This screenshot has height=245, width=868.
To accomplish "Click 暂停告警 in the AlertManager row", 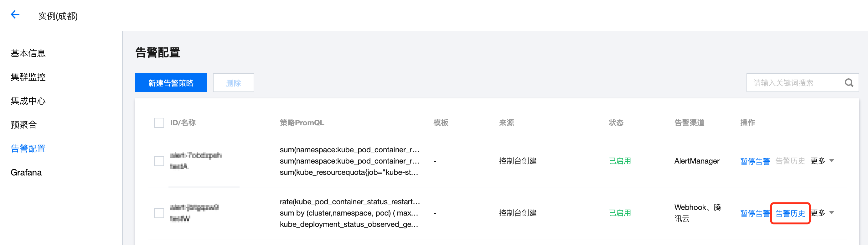I will 755,161.
